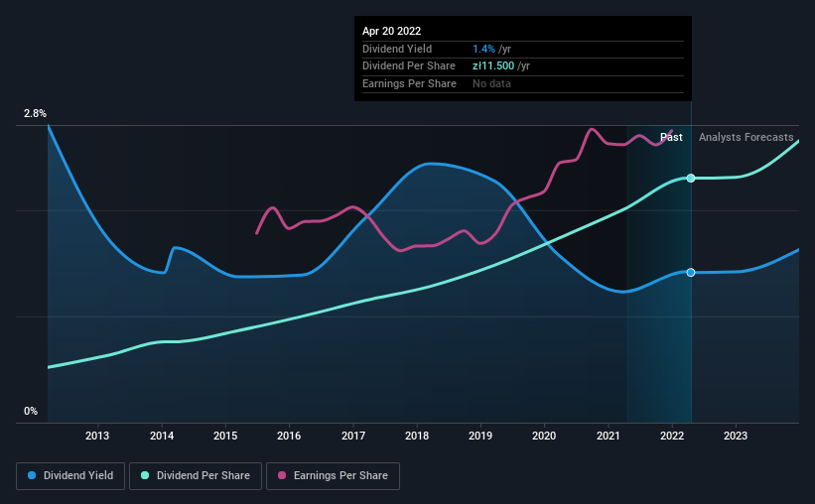Click the pink Earnings Per Share legend dot

pyautogui.click(x=282, y=475)
